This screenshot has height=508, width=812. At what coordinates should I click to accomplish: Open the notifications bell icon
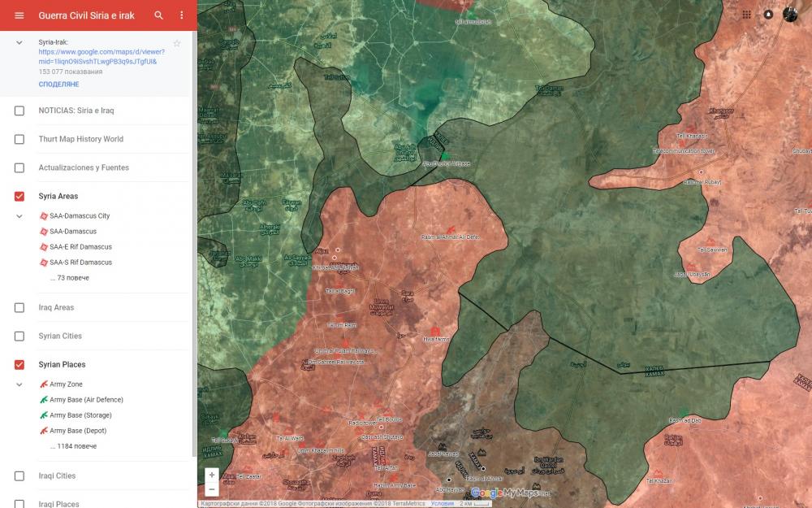pyautogui.click(x=768, y=15)
